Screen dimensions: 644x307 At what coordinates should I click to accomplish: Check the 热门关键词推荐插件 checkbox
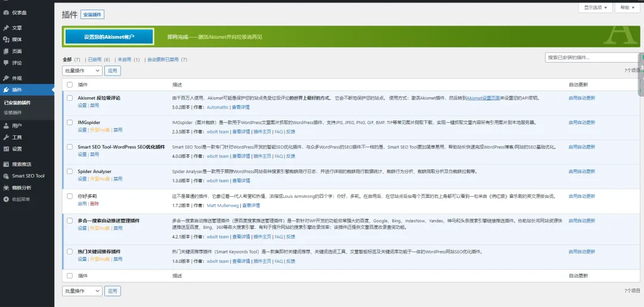69,252
